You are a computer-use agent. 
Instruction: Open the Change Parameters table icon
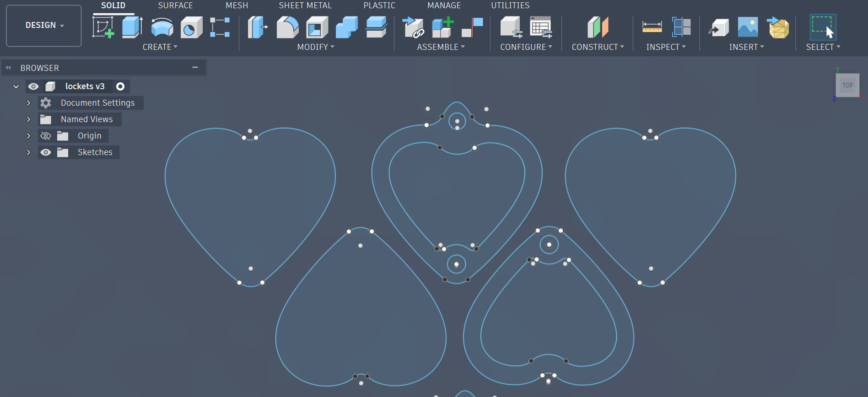coord(541,27)
